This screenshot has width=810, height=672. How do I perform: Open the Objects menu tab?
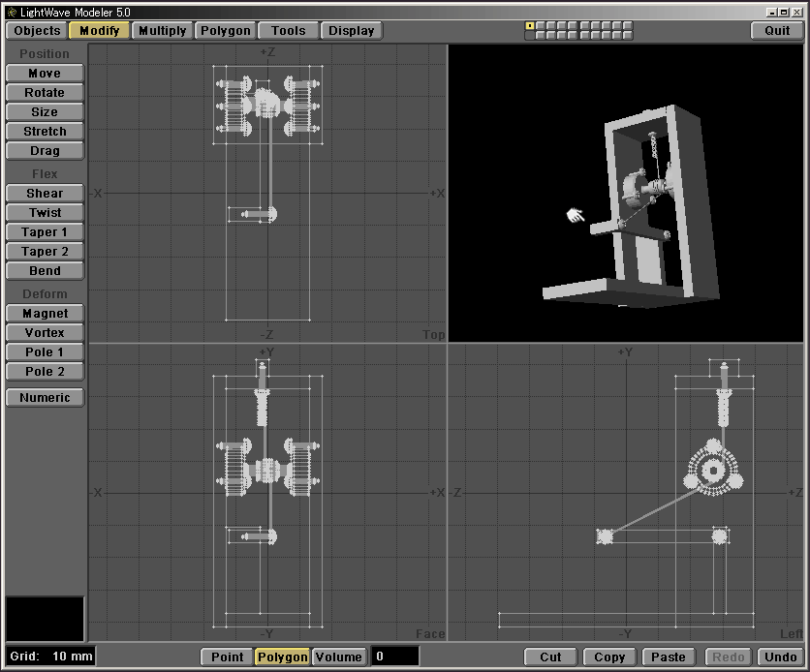tap(37, 31)
